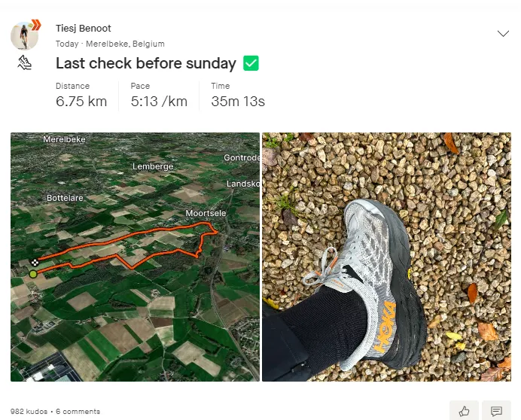Open the route map thumbnail
Screen dimensions: 521x420
[x=135, y=257]
